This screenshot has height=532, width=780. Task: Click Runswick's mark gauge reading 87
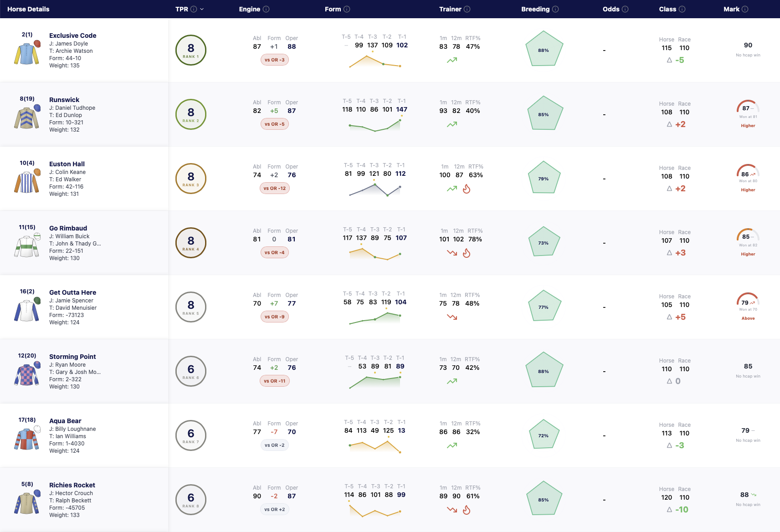(x=748, y=107)
